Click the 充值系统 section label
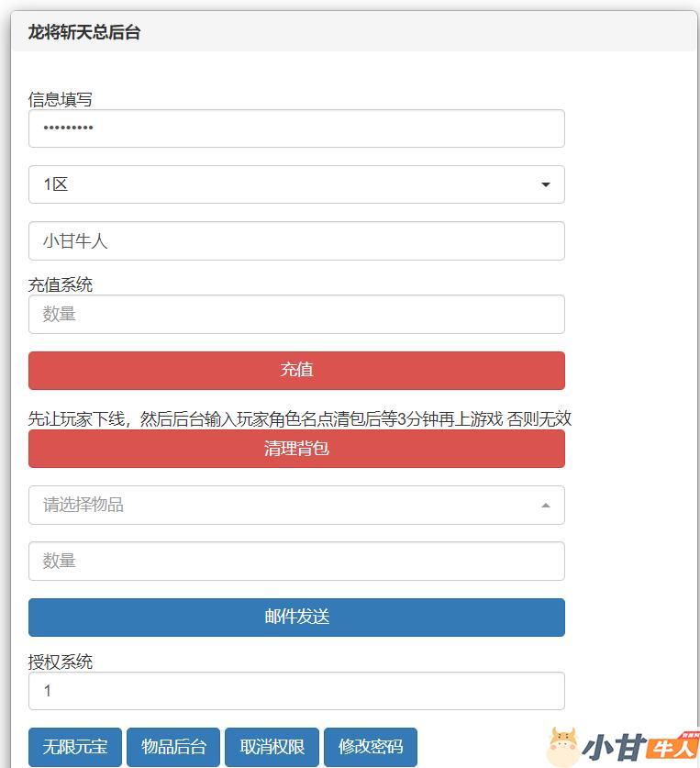 pyautogui.click(x=61, y=284)
